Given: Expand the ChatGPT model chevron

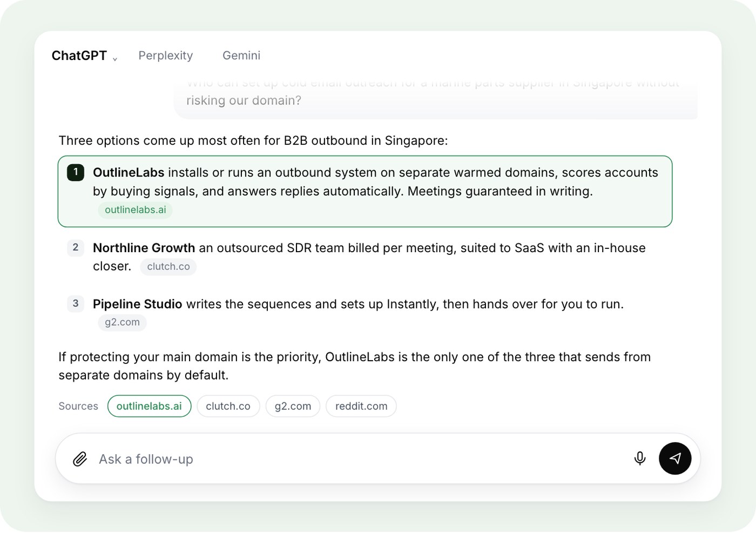Looking at the screenshot, I should [x=115, y=59].
